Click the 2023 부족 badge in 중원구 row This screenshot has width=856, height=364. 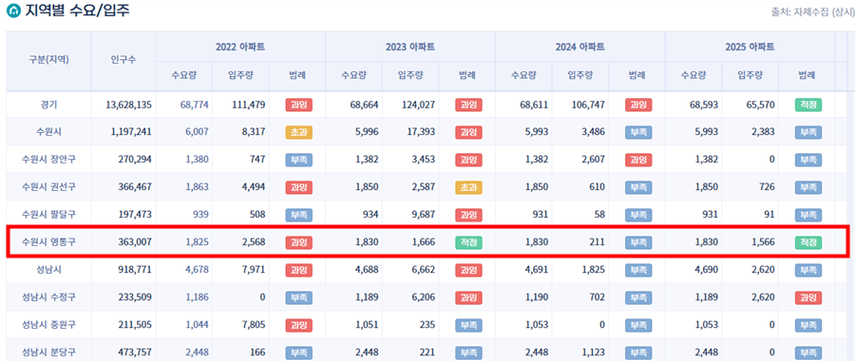tap(468, 325)
